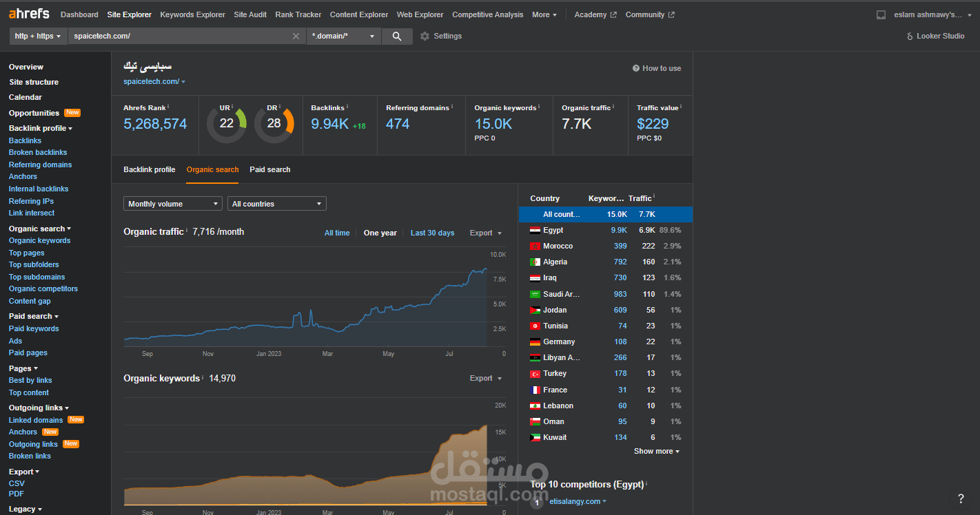Go to Keywords Explorer
This screenshot has width=980, height=515.
point(192,14)
